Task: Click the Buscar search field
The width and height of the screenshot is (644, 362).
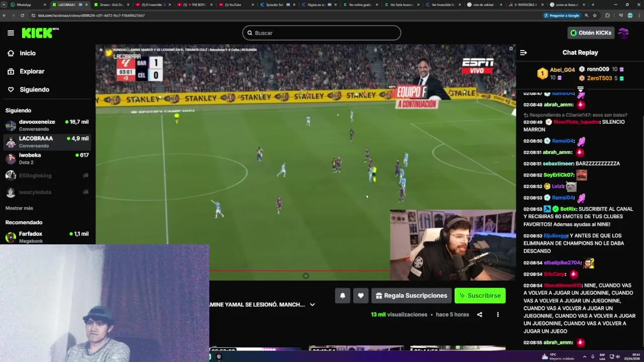Action: 321,33
